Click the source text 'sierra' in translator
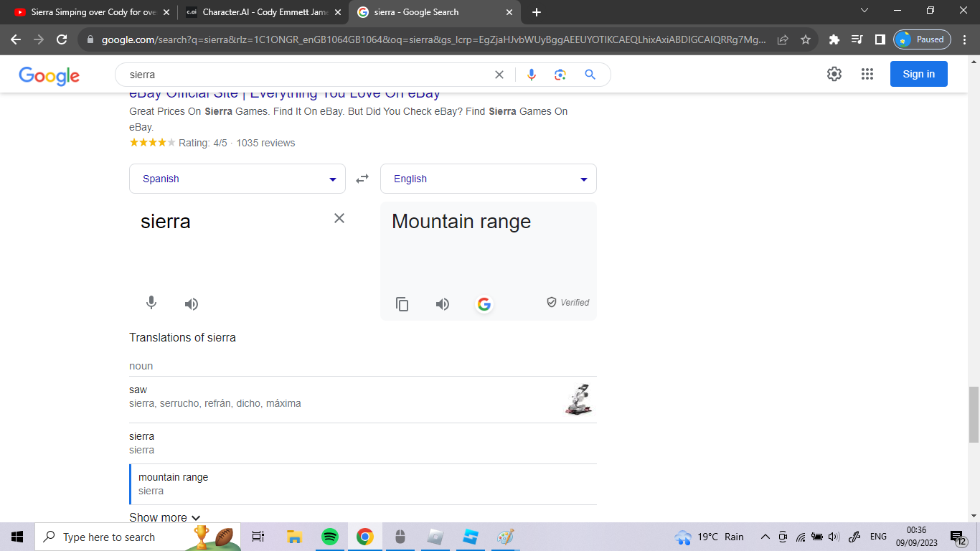 point(166,222)
